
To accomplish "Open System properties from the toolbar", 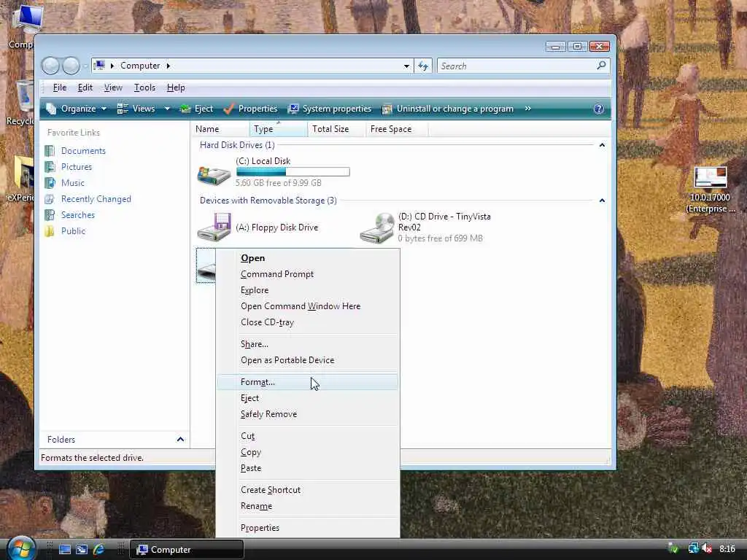I will [x=330, y=109].
